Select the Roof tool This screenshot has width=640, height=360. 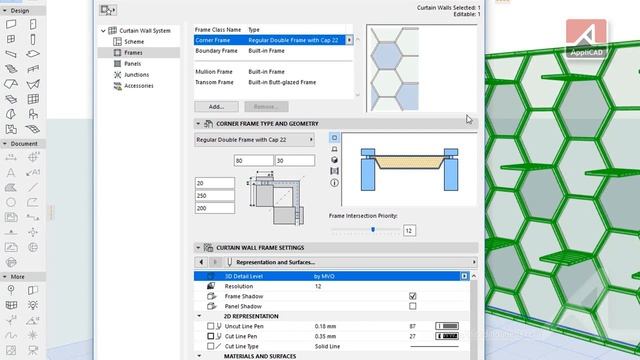(x=11, y=84)
